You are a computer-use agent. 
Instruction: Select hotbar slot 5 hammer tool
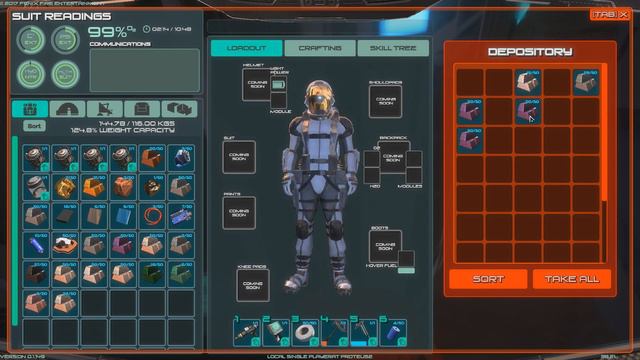[x=364, y=333]
